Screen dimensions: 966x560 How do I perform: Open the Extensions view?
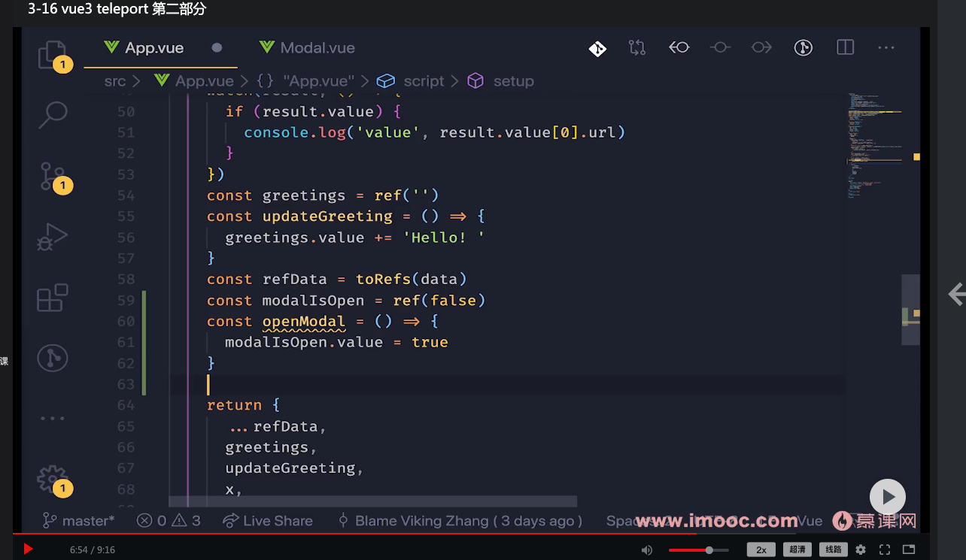point(53,298)
